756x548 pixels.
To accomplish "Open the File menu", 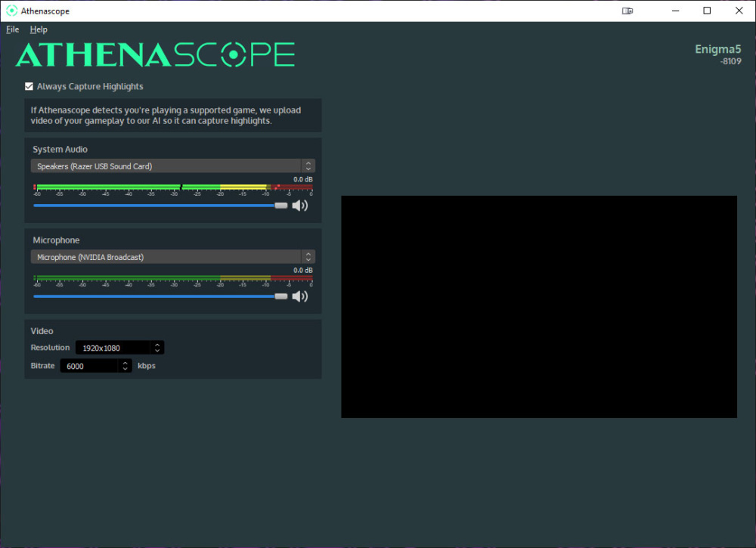I will (13, 29).
